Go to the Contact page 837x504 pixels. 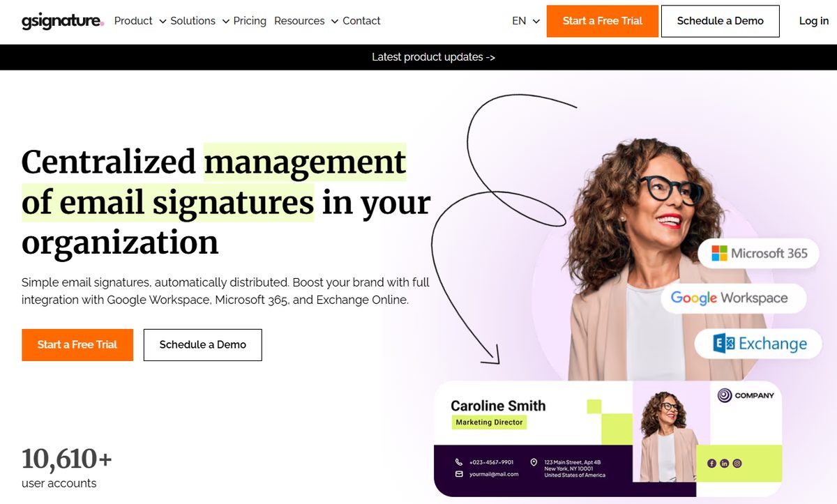pos(361,21)
